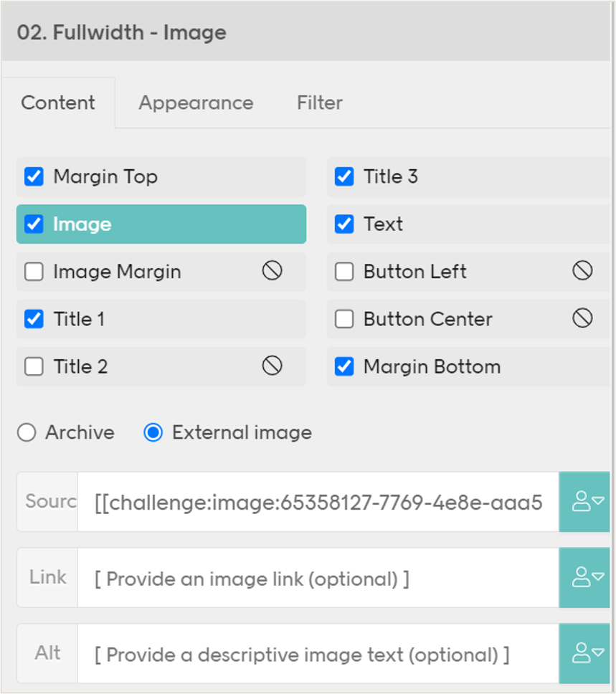Uncheck the Title 1 checkbox
Image resolution: width=616 pixels, height=694 pixels.
33,319
